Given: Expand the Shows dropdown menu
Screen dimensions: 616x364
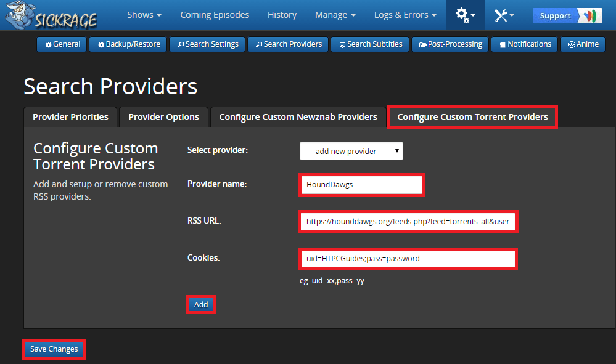Looking at the screenshot, I should pos(144,15).
